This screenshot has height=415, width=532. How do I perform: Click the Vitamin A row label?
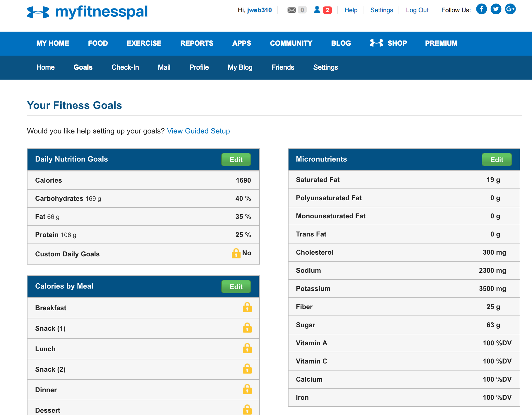pos(312,343)
